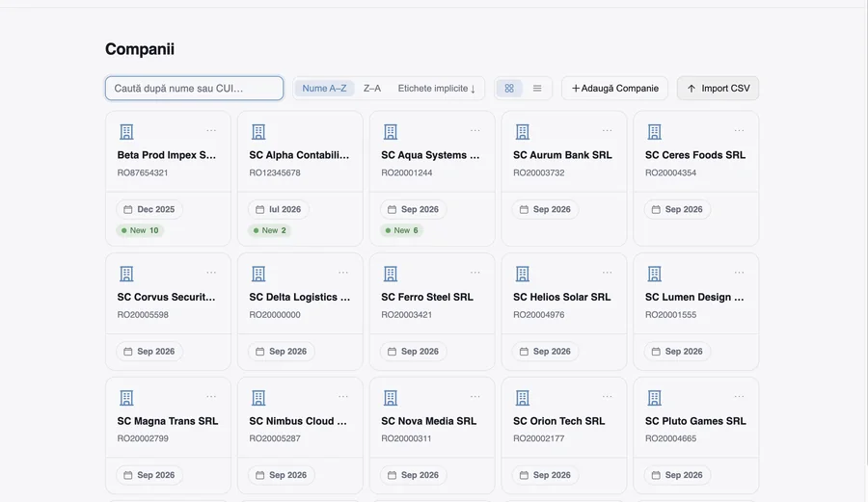Screen dimensions: 868x502
Task: Switch to list view layout
Action: [537, 89]
